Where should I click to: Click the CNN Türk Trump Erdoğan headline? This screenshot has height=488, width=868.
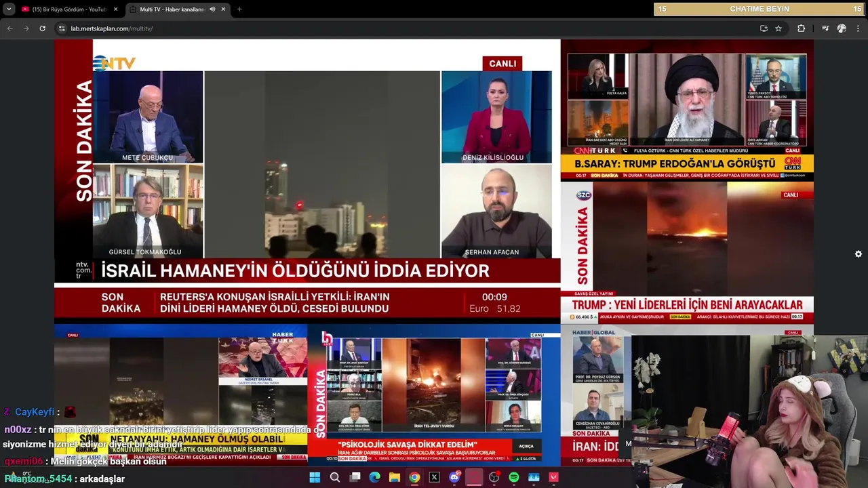[675, 164]
